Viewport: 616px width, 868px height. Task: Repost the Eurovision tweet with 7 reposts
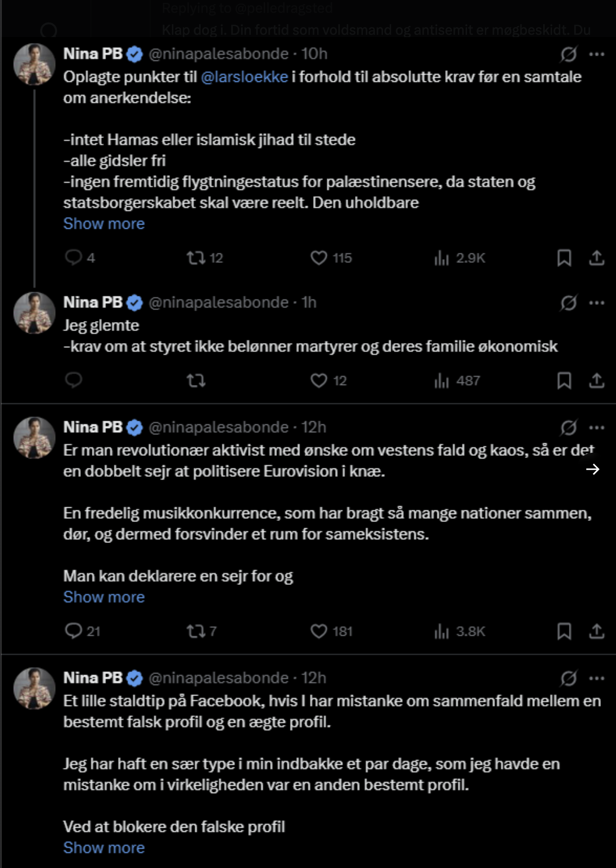click(x=196, y=632)
